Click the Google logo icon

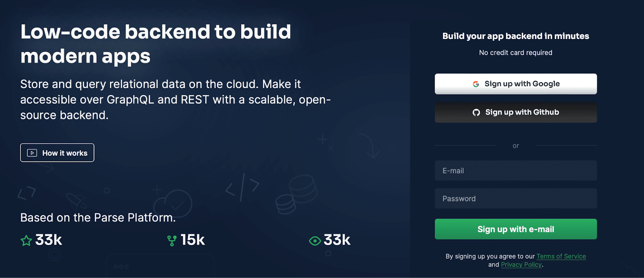pos(475,84)
